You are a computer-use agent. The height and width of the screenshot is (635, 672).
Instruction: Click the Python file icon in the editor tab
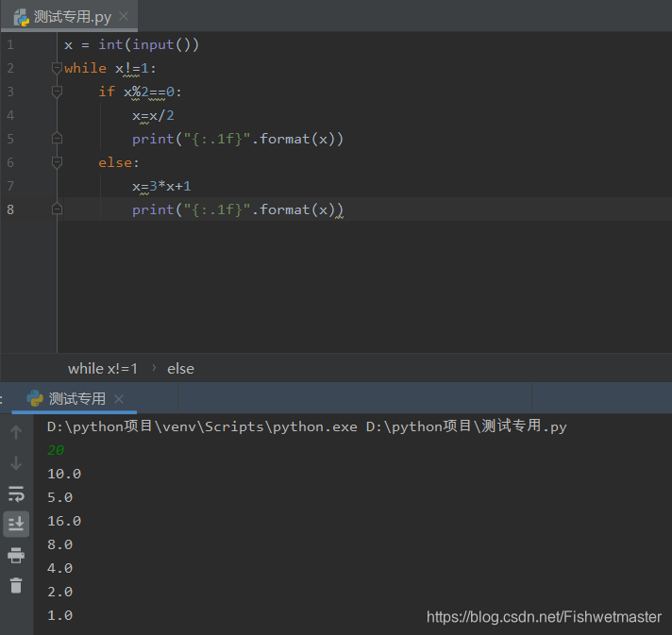[x=22, y=18]
